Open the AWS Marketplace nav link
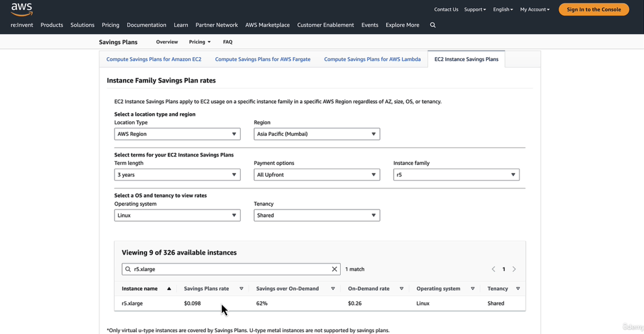Screen dimensions: 644x334 pos(267,25)
